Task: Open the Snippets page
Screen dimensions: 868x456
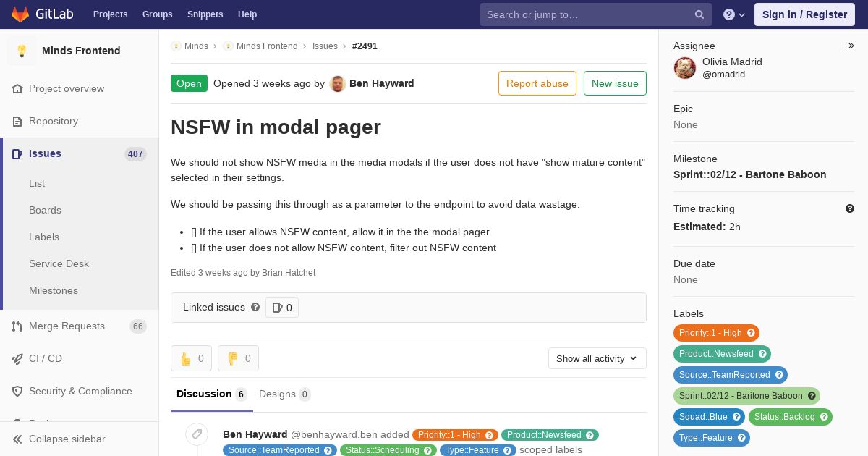Action: click(205, 14)
